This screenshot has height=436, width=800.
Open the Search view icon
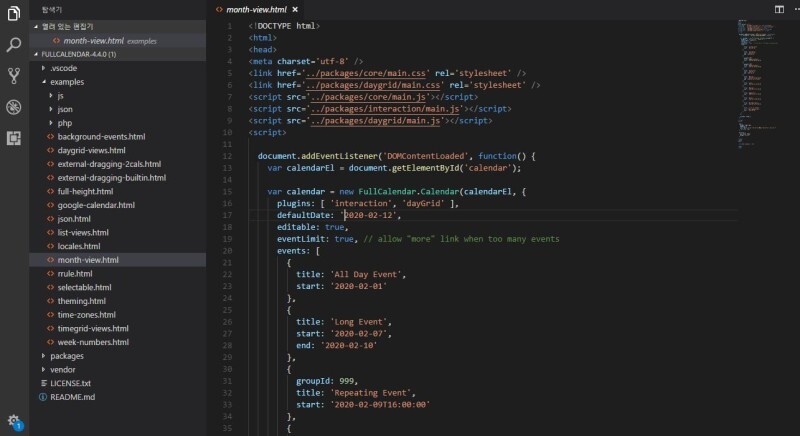[14, 44]
